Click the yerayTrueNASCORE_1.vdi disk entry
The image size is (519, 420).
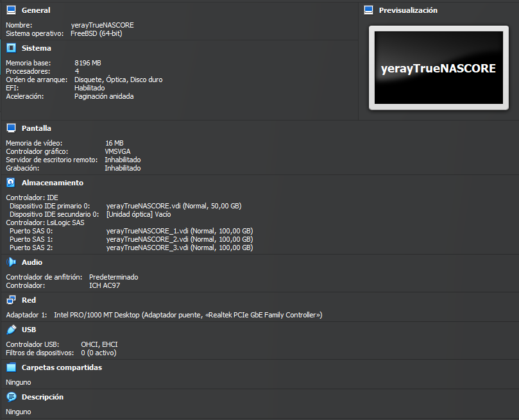pos(180,231)
